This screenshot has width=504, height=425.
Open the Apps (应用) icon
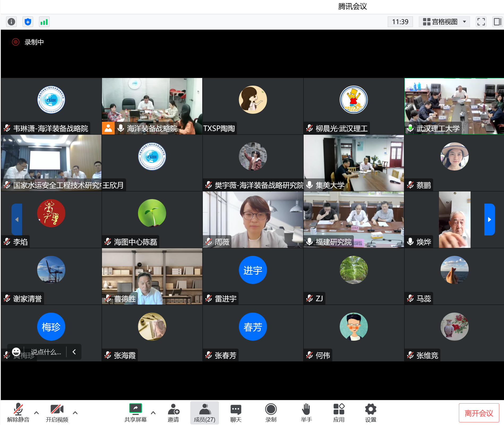coord(339,413)
